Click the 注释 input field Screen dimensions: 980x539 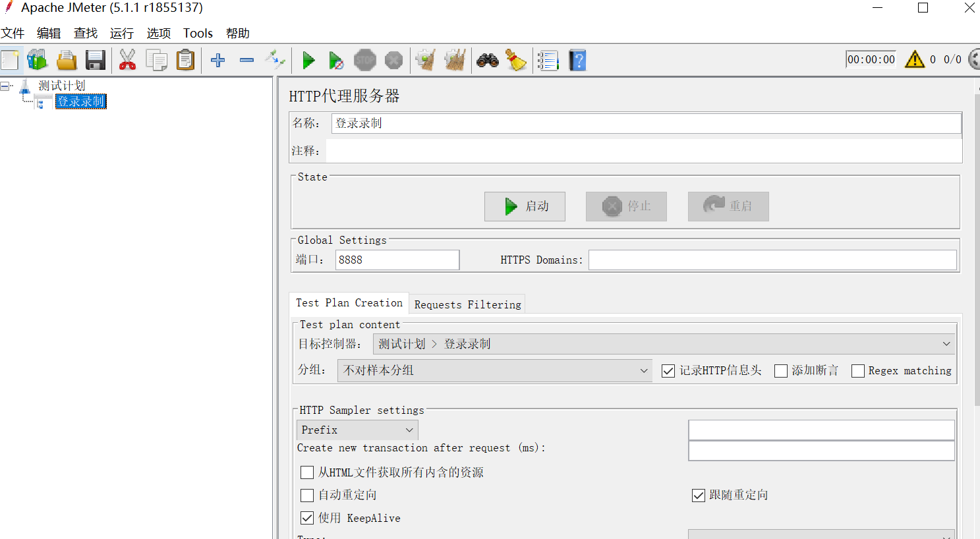644,151
